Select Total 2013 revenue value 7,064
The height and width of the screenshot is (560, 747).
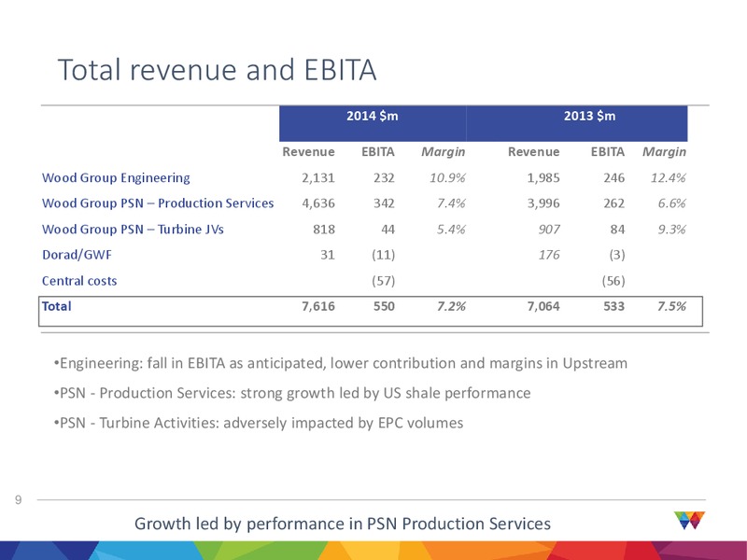coord(543,306)
